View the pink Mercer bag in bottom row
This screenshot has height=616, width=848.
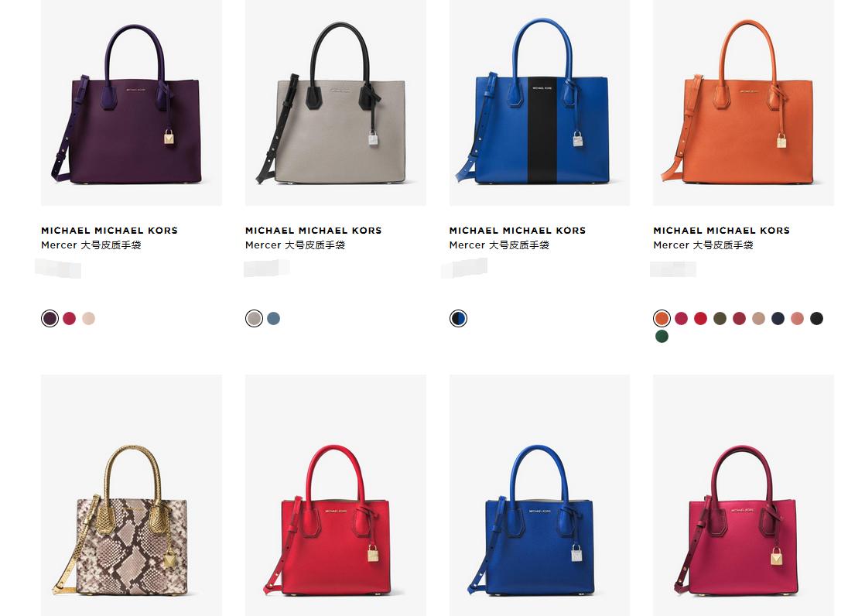[x=743, y=495]
